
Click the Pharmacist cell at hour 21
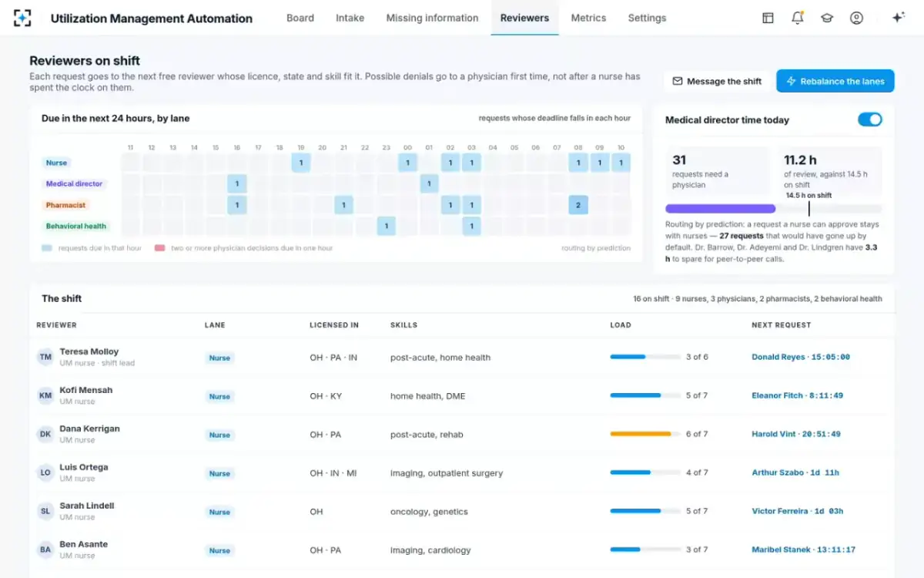(343, 205)
